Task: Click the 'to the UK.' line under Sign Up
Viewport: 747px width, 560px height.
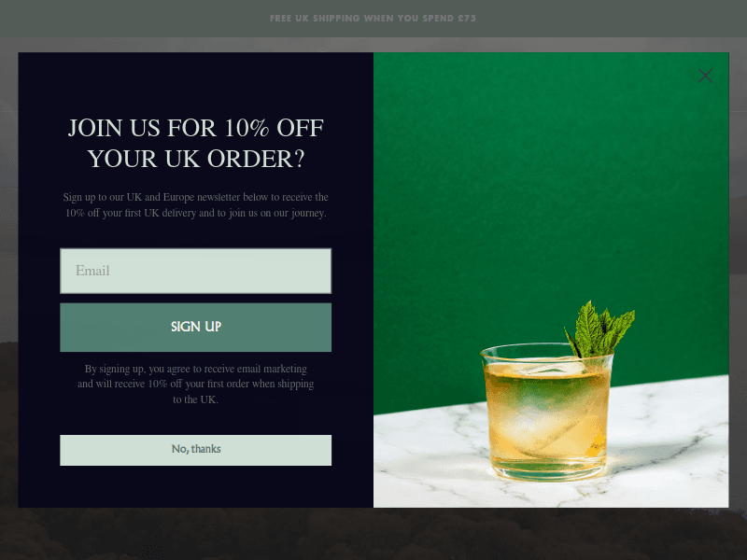Action: [x=195, y=399]
